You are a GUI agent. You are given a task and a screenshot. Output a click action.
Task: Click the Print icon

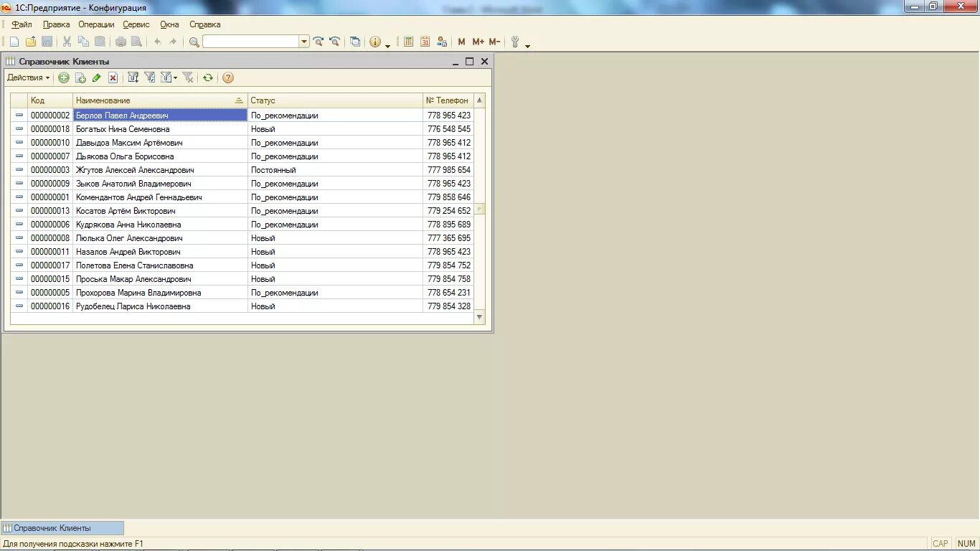121,42
